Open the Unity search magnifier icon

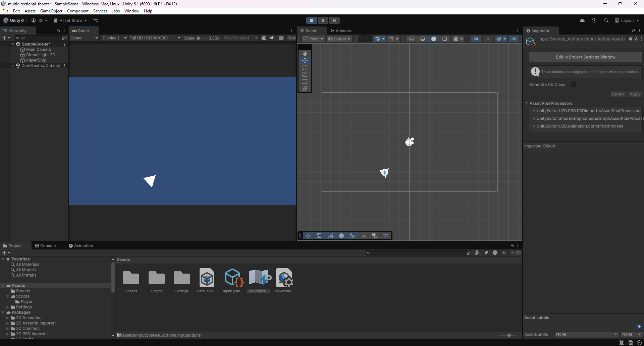[x=606, y=20]
